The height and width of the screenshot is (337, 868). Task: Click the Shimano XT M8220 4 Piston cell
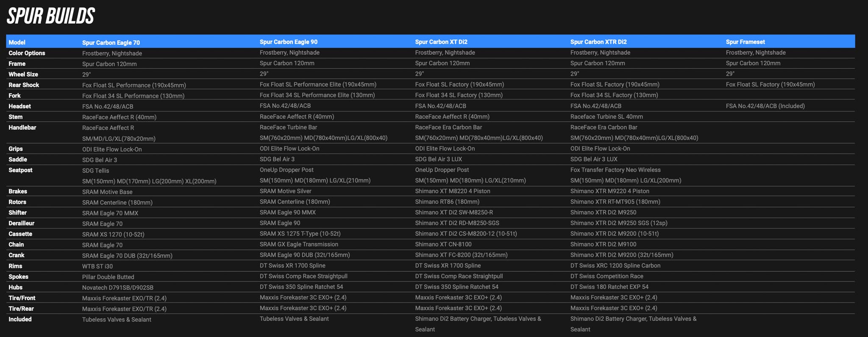452,191
